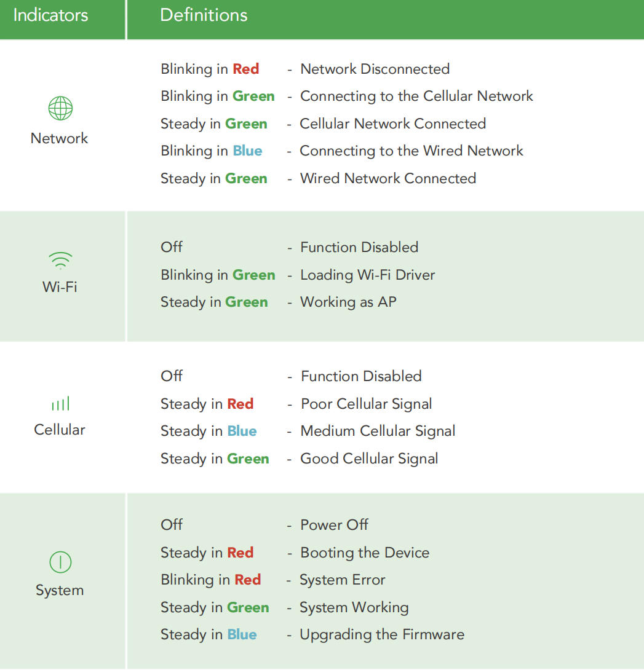Click the Cellular signal bars icon
Screen dimensions: 644x670
(x=60, y=403)
